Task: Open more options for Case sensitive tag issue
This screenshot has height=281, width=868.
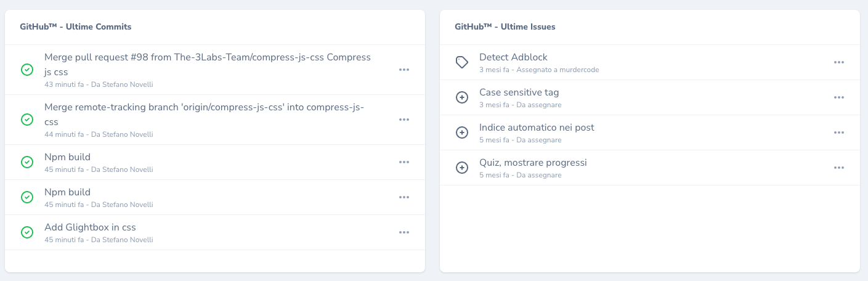Action: point(838,97)
